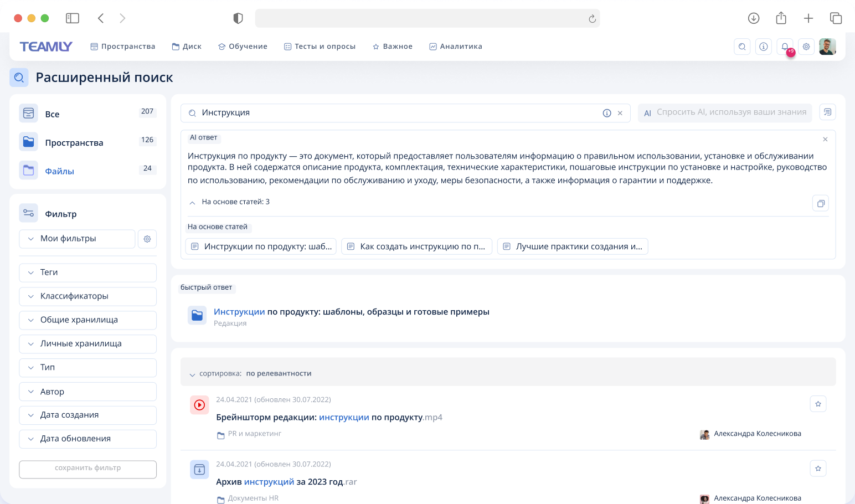
Task: Play the Брейншторм редакции video via its icon
Action: click(199, 405)
